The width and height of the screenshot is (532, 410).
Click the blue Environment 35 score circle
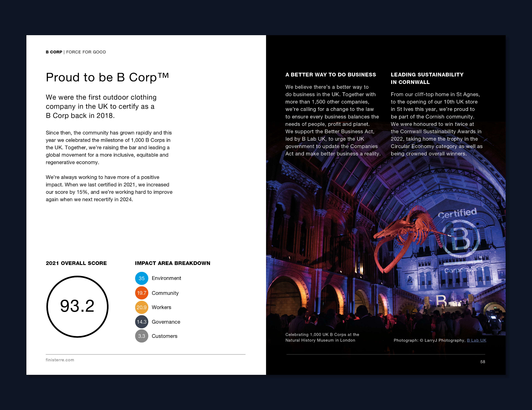(x=142, y=278)
